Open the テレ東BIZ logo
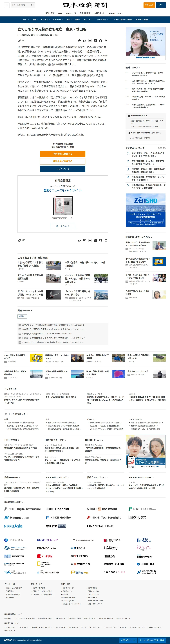Viewport: 170px width, 644px height. tap(45, 556)
